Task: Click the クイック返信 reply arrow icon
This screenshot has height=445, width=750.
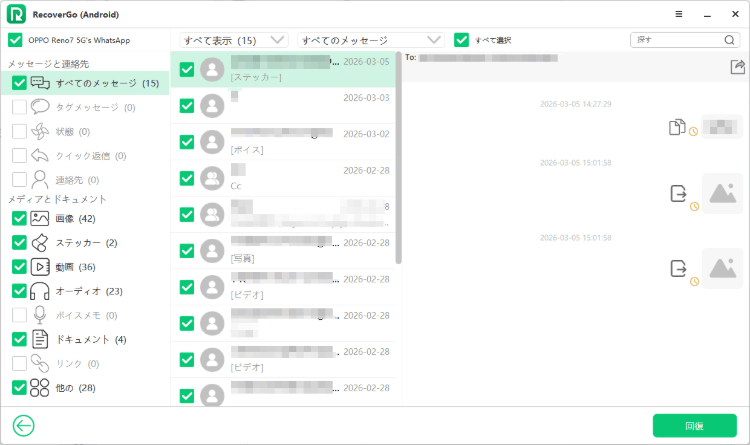Action: (x=40, y=156)
